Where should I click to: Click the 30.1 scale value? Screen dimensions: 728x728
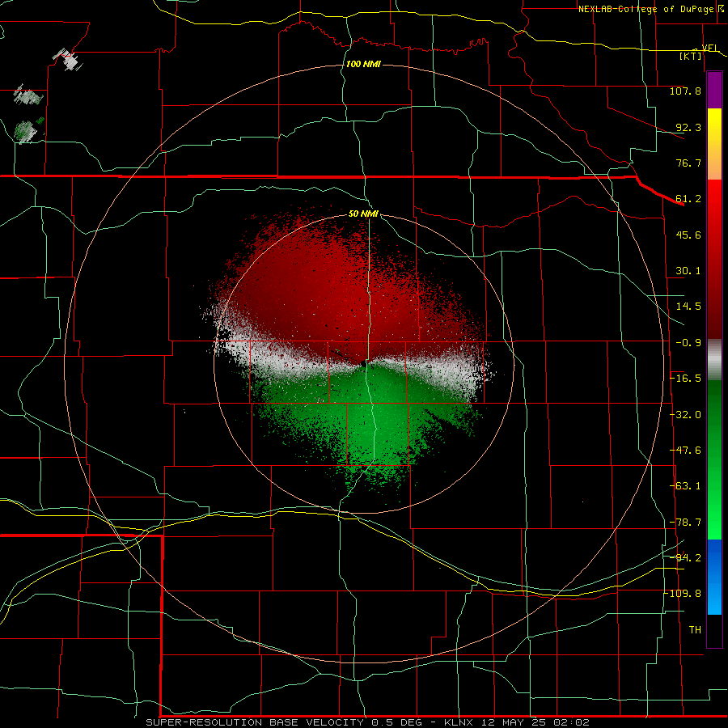coord(688,271)
